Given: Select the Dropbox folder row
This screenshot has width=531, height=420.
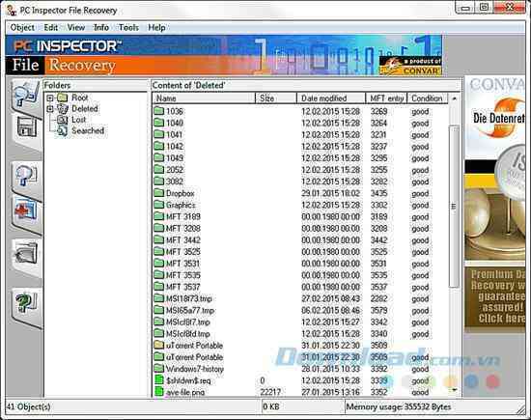Looking at the screenshot, I should pos(300,193).
